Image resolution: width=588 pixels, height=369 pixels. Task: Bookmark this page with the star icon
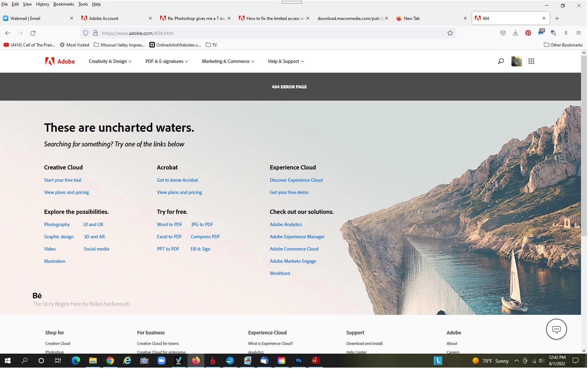(x=450, y=33)
